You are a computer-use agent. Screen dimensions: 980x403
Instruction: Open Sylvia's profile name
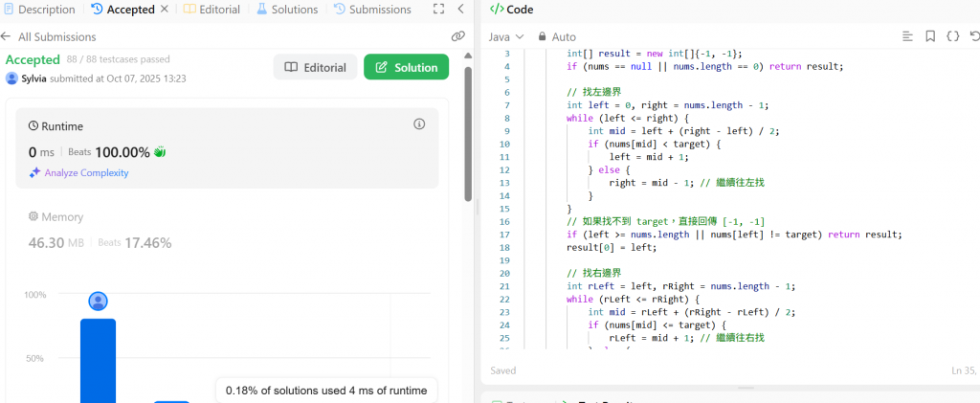tap(34, 78)
